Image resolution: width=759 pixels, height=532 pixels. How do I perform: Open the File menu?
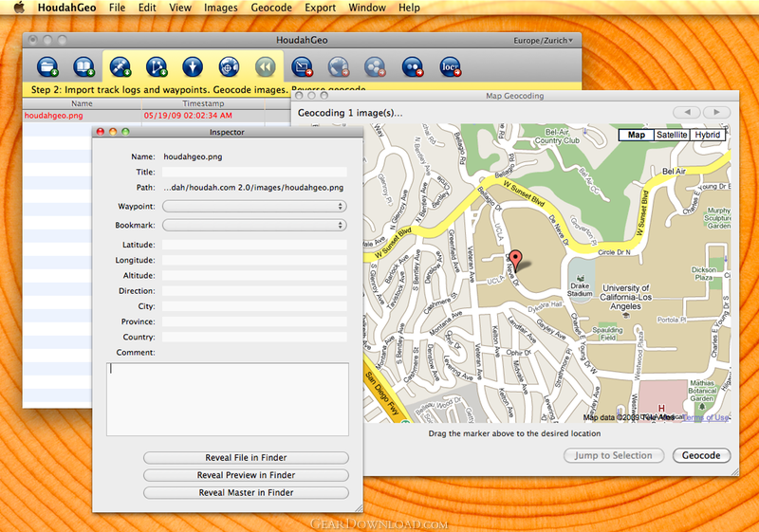[x=117, y=8]
